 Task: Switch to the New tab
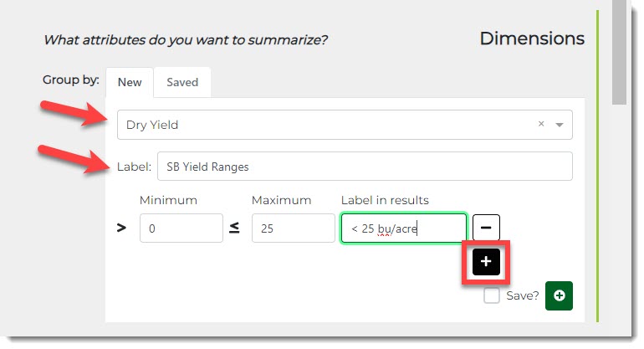click(x=130, y=82)
